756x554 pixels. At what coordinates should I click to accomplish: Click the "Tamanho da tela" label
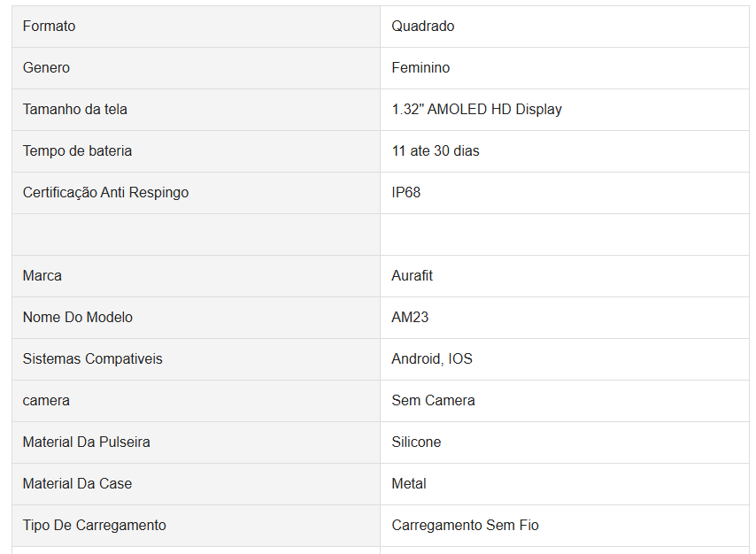(x=75, y=110)
